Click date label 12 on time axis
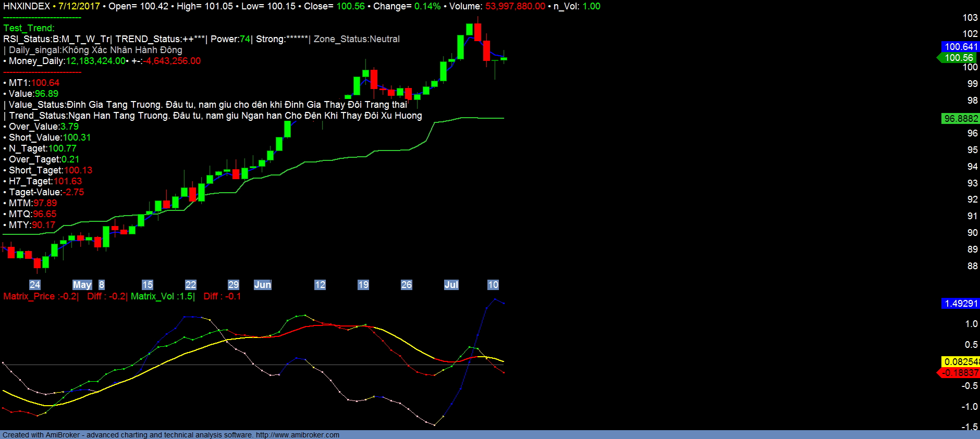 [320, 285]
